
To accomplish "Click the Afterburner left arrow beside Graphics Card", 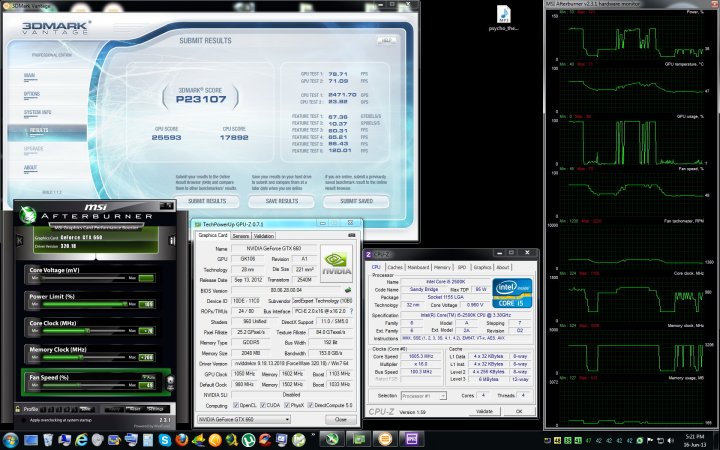I will [x=20, y=241].
